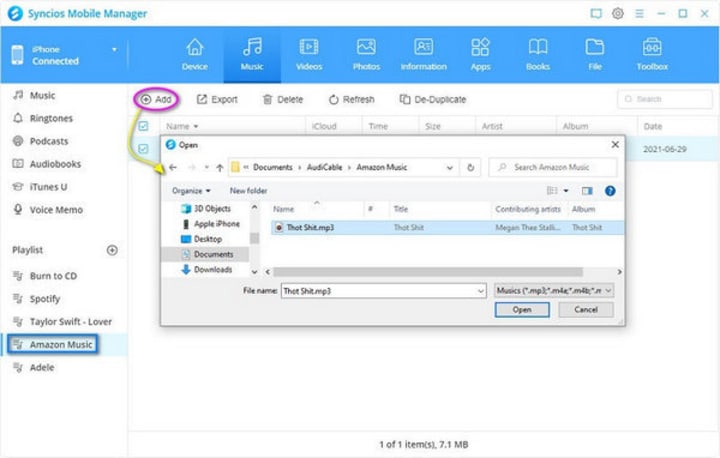
Task: Sort by Contributing artists column
Action: [x=528, y=209]
